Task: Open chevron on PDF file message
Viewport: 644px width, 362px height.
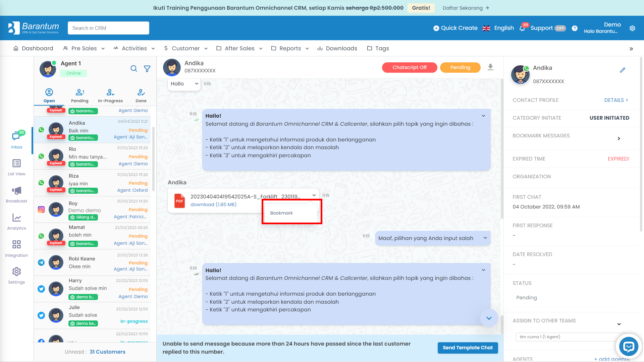Action: (314, 195)
